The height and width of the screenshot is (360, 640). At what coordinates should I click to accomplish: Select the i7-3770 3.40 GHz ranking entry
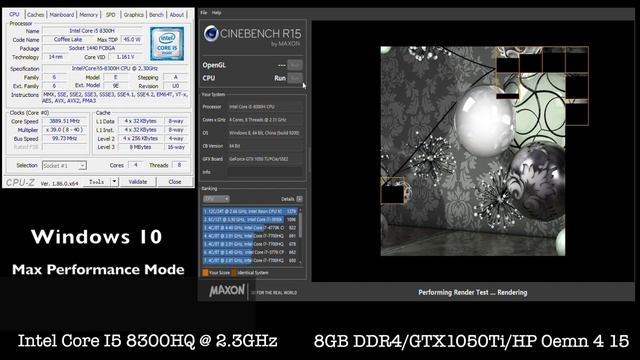click(250, 252)
